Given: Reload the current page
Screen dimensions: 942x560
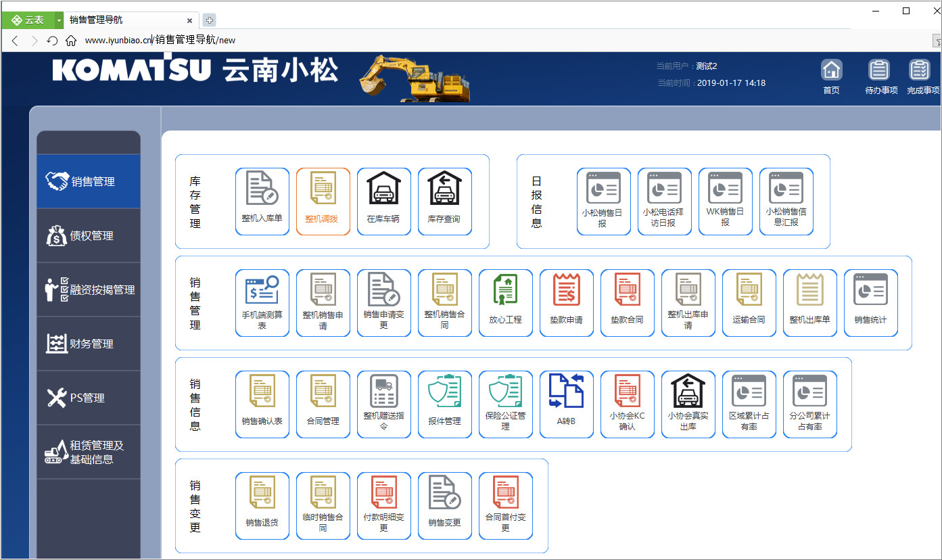Looking at the screenshot, I should 52,41.
